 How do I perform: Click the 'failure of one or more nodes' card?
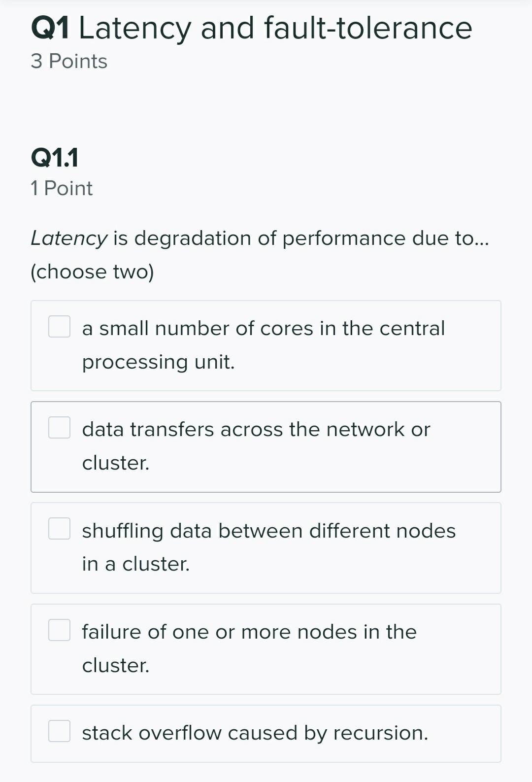pyautogui.click(x=266, y=648)
